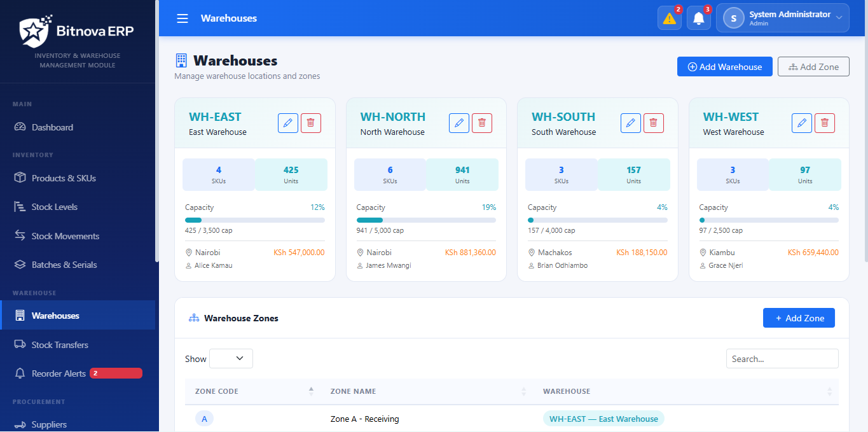Click the Warehouses building sidebar icon
The width and height of the screenshot is (868, 432).
pos(20,316)
